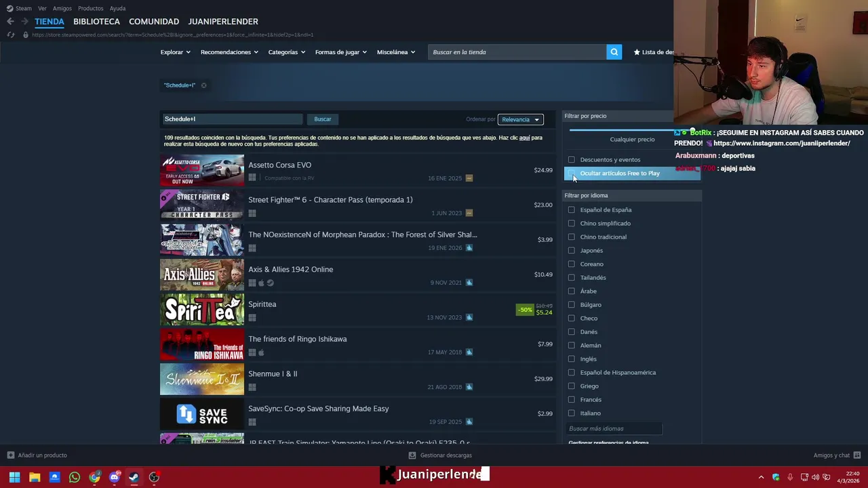This screenshot has width=868, height=488.
Task: Check Alemán language filter
Action: pyautogui.click(x=572, y=346)
